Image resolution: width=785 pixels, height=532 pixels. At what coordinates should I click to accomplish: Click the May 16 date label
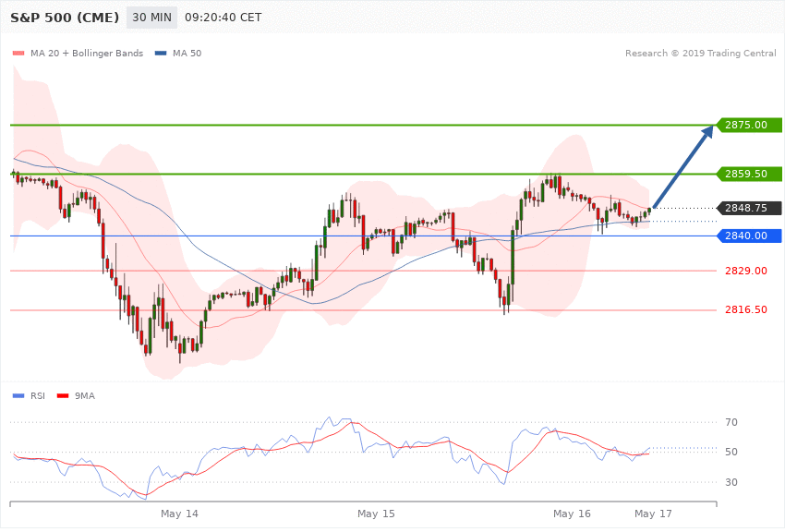tap(572, 514)
